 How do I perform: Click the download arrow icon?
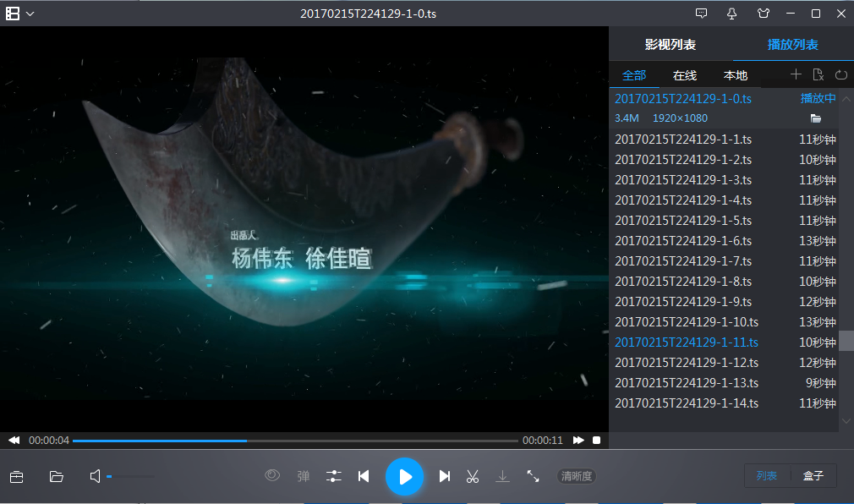[503, 476]
